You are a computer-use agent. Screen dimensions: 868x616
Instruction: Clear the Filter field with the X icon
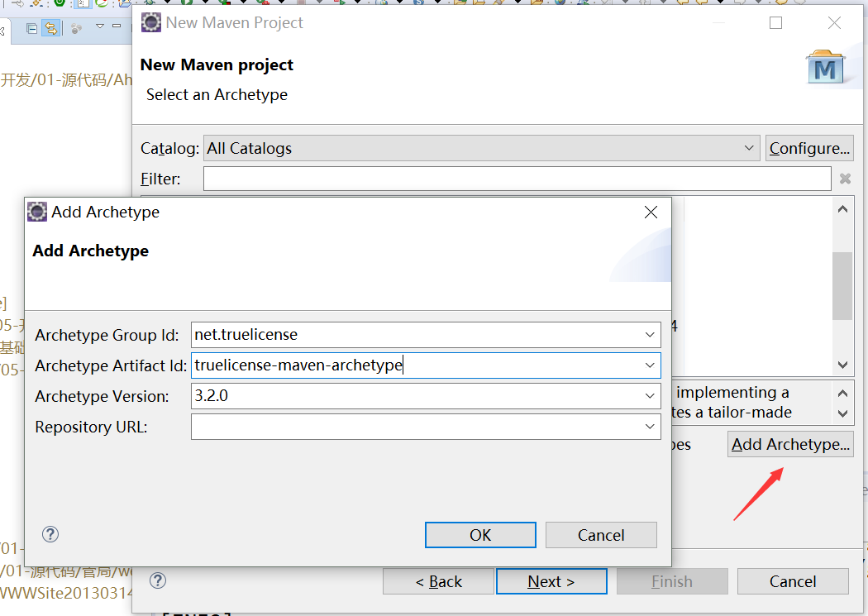pyautogui.click(x=845, y=179)
